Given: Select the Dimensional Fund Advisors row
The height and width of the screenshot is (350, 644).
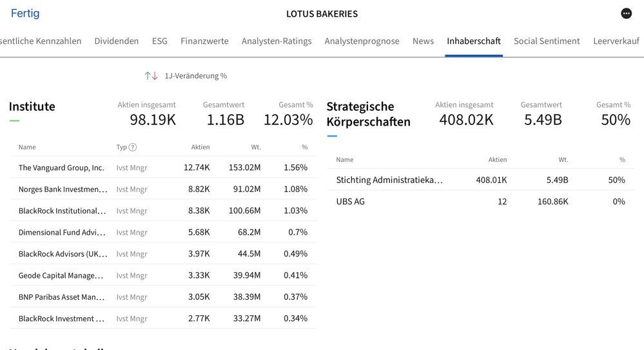Looking at the screenshot, I should 162,232.
